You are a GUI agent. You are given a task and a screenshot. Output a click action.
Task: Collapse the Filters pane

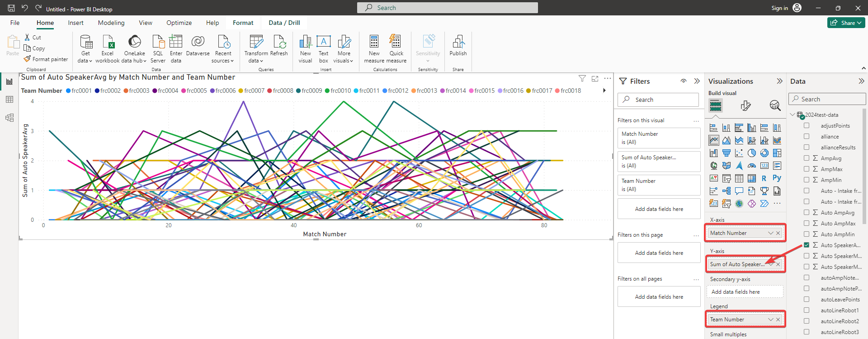pos(697,81)
